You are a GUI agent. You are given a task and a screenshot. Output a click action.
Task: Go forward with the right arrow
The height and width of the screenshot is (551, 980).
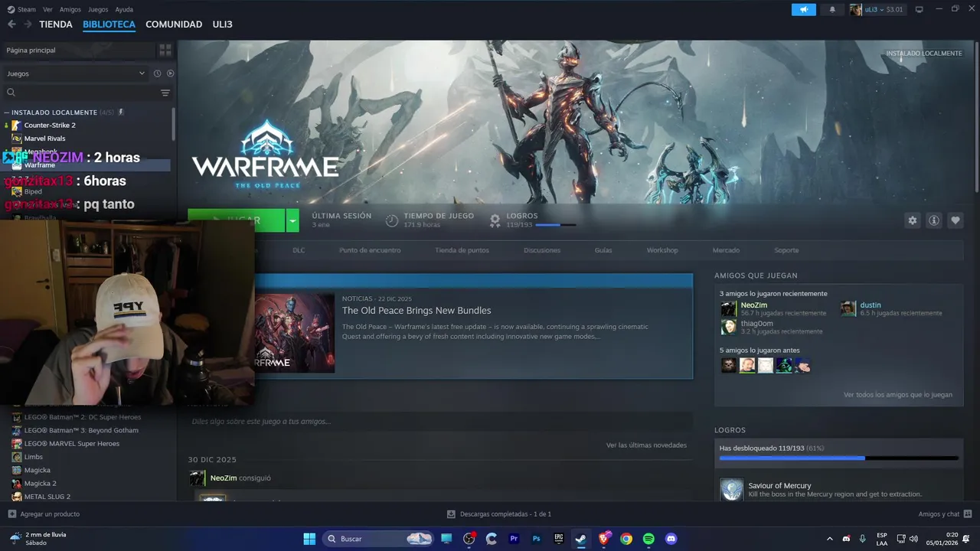click(28, 24)
